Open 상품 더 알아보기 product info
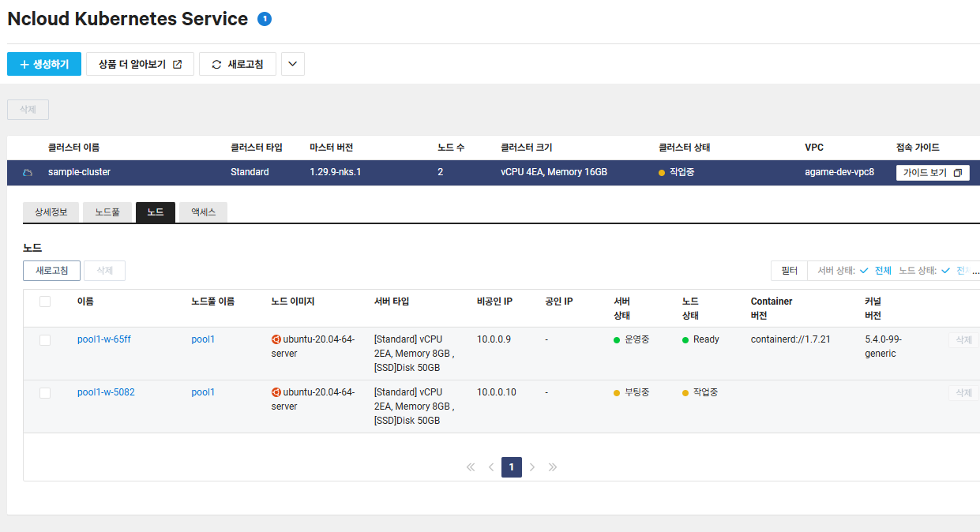 coord(140,65)
